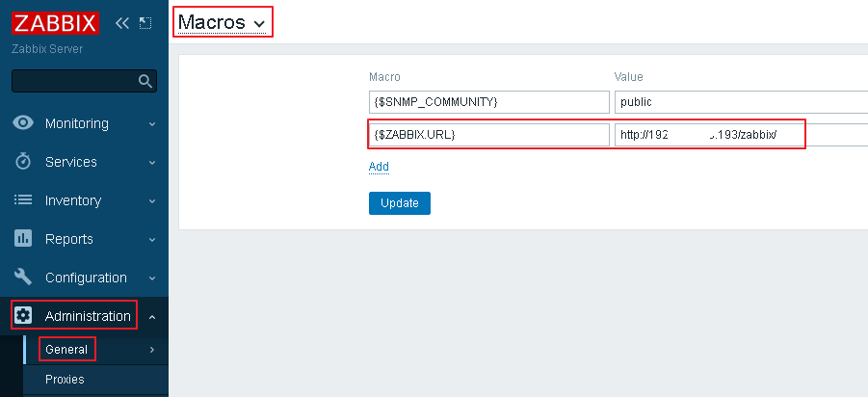Click the search magnifier icon
Viewport: 868px width, 397px height.
pos(145,81)
